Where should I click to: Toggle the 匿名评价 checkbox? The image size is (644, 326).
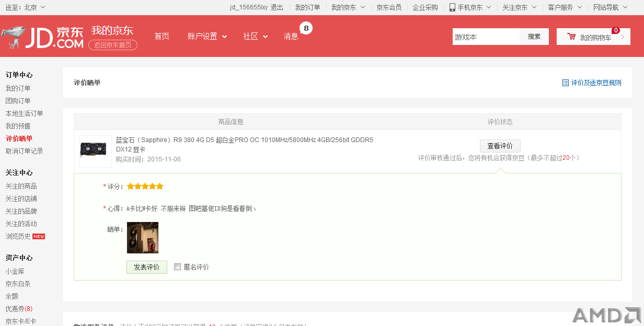click(177, 266)
